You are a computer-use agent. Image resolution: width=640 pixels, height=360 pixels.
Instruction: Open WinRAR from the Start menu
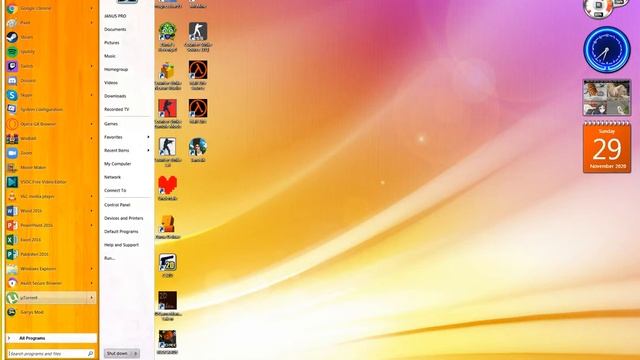pyautogui.click(x=51, y=138)
